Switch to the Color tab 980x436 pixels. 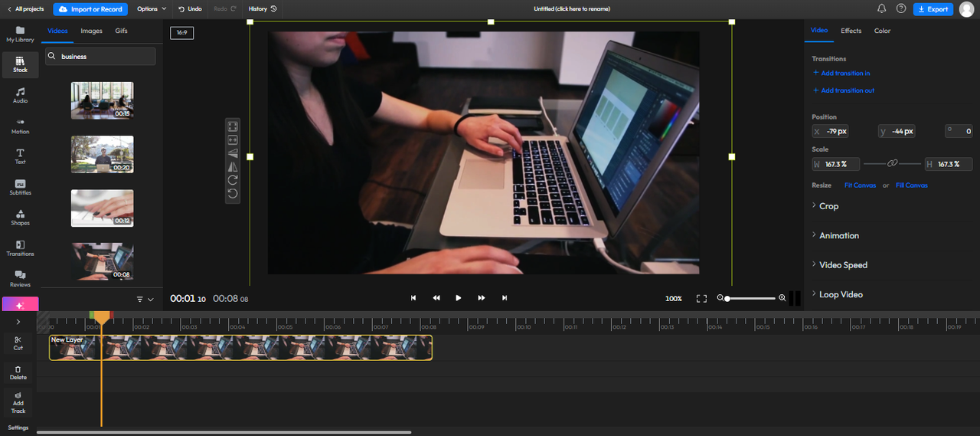point(882,31)
